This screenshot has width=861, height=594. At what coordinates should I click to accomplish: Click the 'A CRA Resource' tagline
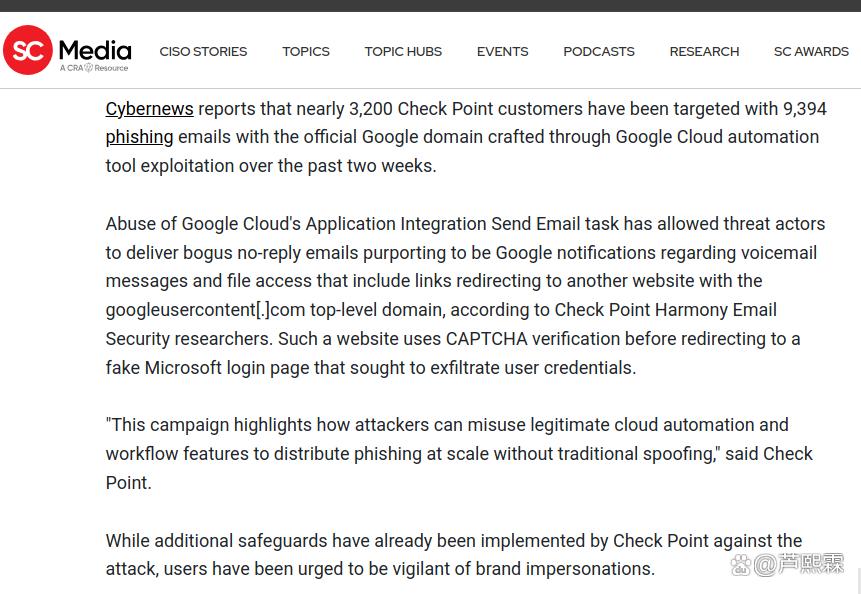click(x=94, y=68)
